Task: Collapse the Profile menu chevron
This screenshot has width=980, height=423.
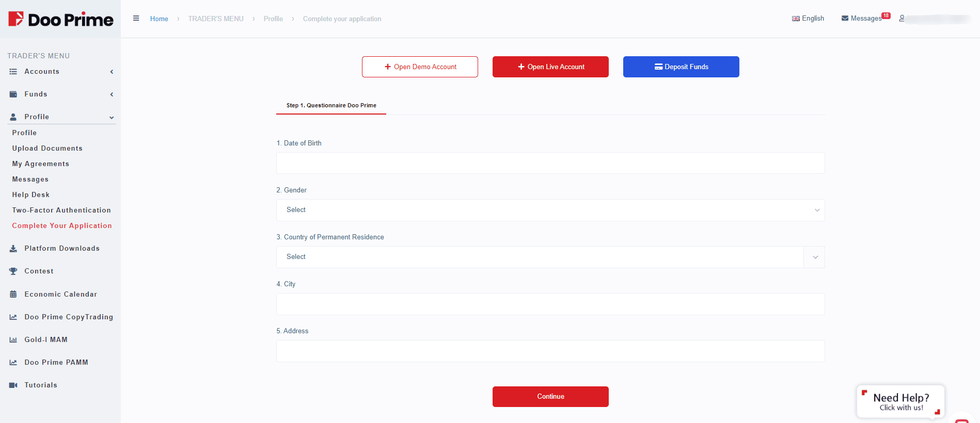Action: point(112,118)
